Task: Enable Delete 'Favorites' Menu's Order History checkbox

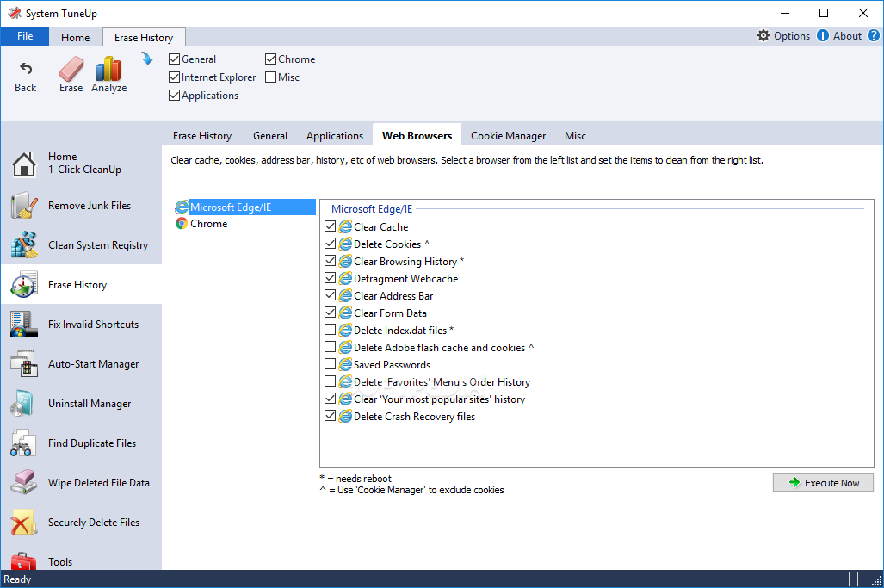Action: [x=331, y=381]
